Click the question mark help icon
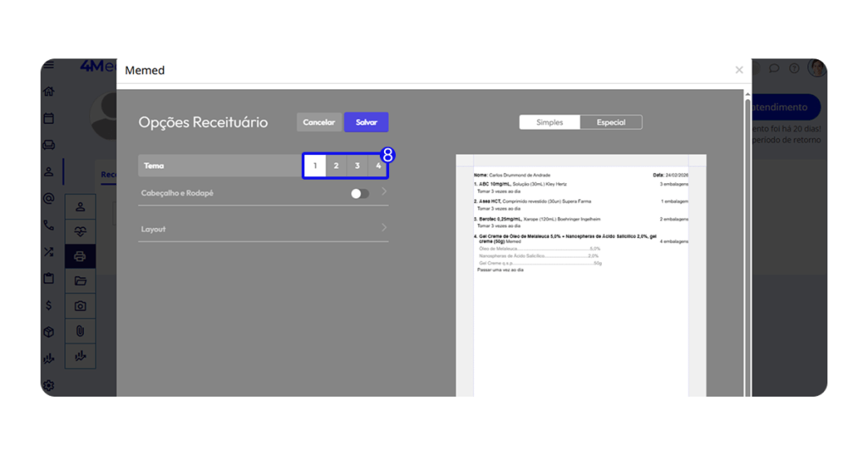The image size is (868, 456). (794, 69)
